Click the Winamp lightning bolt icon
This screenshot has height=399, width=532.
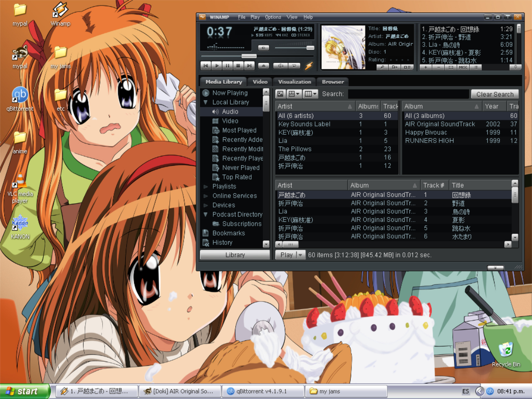(308, 66)
